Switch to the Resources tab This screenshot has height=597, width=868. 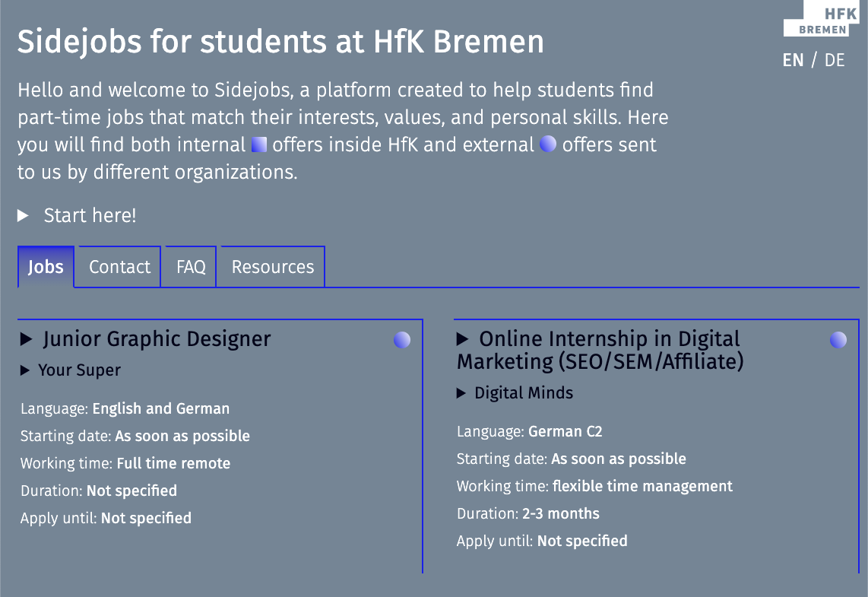[272, 267]
